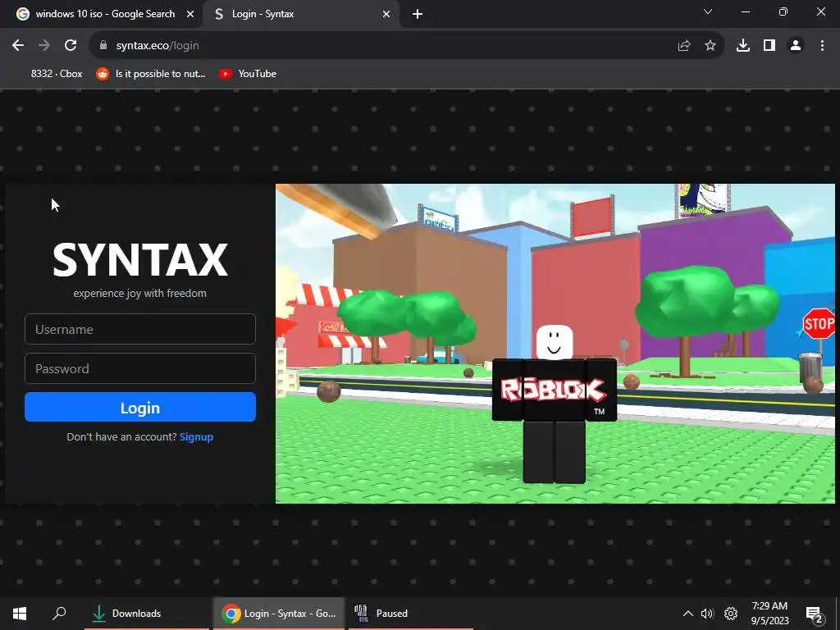Viewport: 840px width, 630px height.
Task: Reload the Syntax login page
Action: [71, 46]
